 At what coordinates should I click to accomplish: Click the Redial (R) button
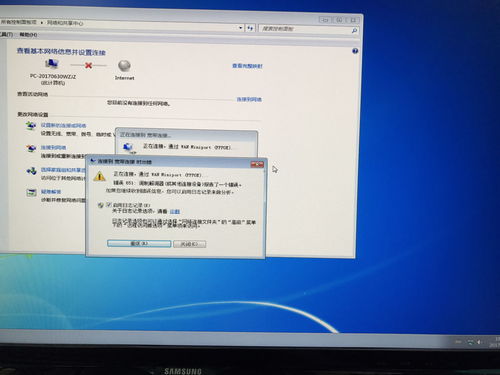point(139,244)
